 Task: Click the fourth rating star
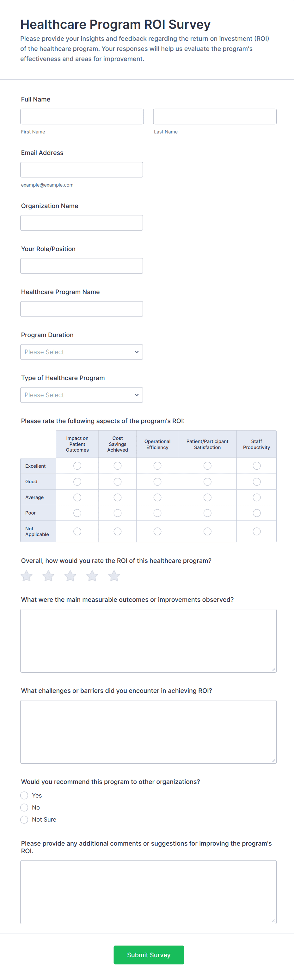(92, 576)
